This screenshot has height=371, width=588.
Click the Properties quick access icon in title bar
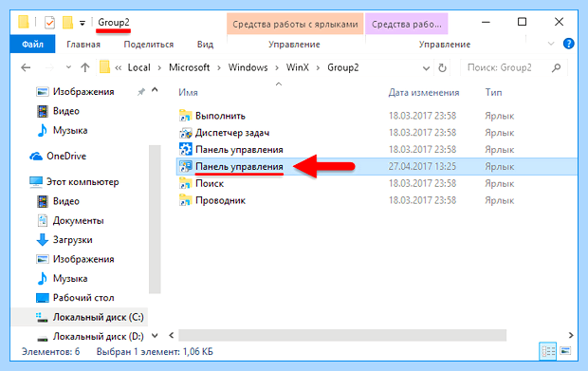(49, 23)
